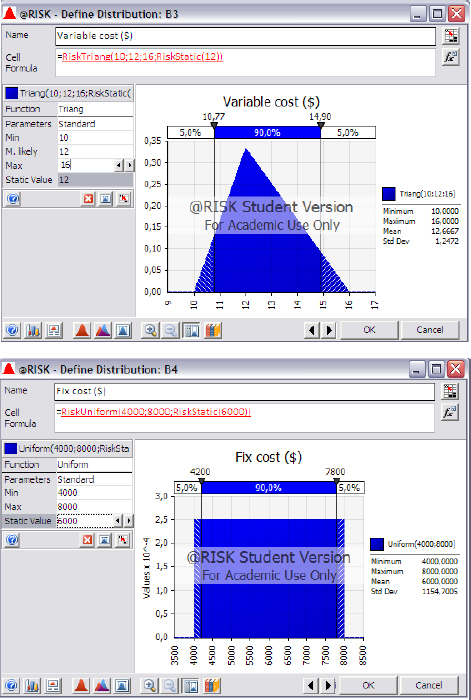Click the zoom out magnifier in B3 toolbar
Image resolution: width=471 pixels, height=700 pixels.
click(x=171, y=330)
